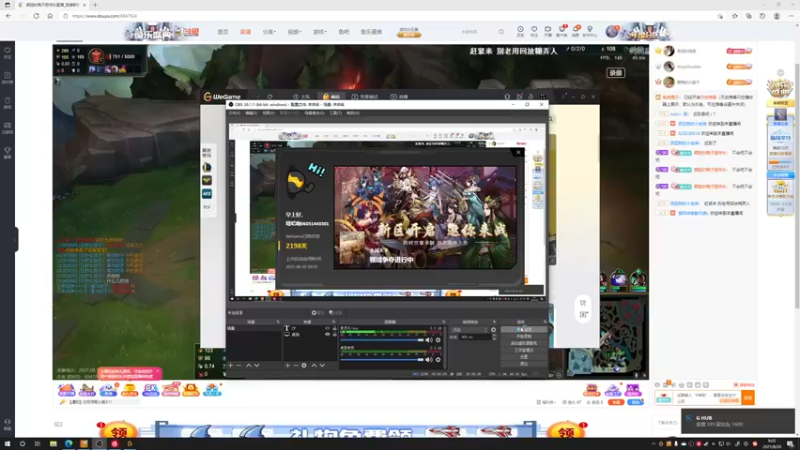Expand Douyu 视频 dropdown menu
Image resolution: width=800 pixels, height=450 pixels.
click(x=294, y=32)
